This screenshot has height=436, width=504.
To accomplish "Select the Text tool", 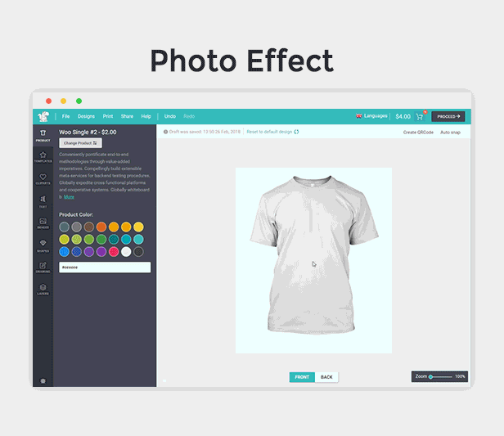I will pyautogui.click(x=43, y=201).
